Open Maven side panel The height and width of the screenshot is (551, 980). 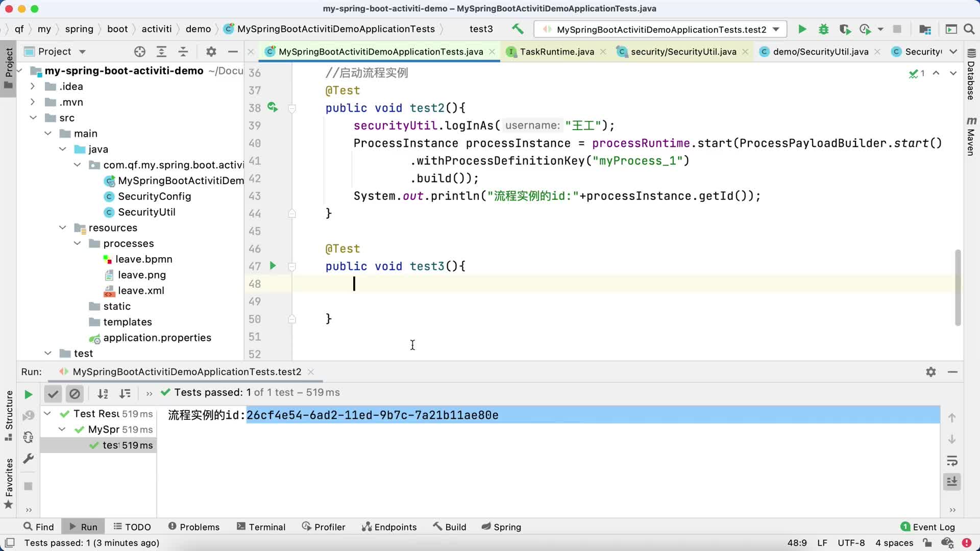pos(971,136)
